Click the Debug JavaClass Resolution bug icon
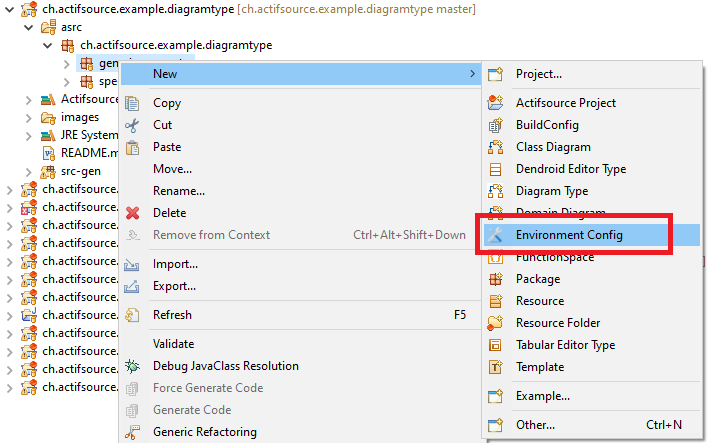Screen dimensions: 708x443 pyautogui.click(x=132, y=366)
